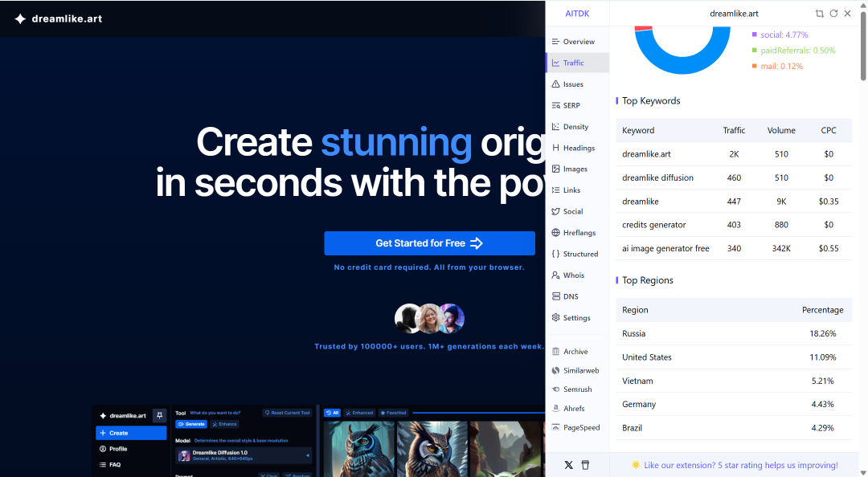
Task: Click the 'dreamlike diffusion' keyword cell
Action: click(x=657, y=177)
